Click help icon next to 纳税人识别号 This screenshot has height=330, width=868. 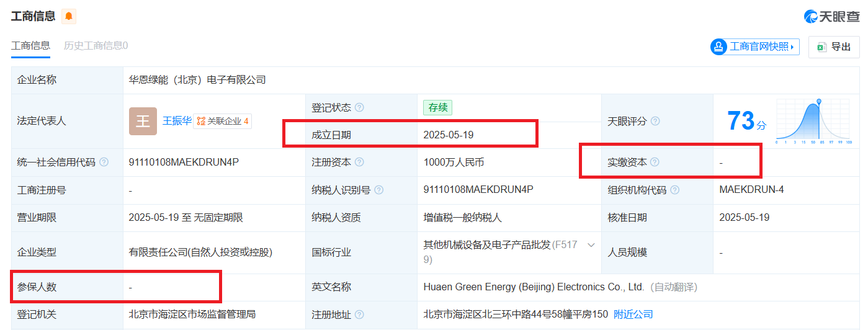click(379, 190)
